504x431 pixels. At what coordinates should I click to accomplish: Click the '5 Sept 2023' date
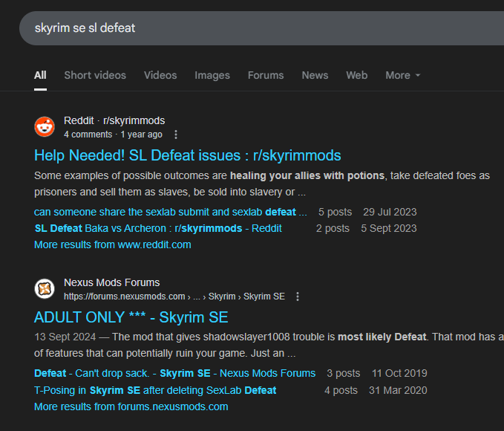point(389,229)
